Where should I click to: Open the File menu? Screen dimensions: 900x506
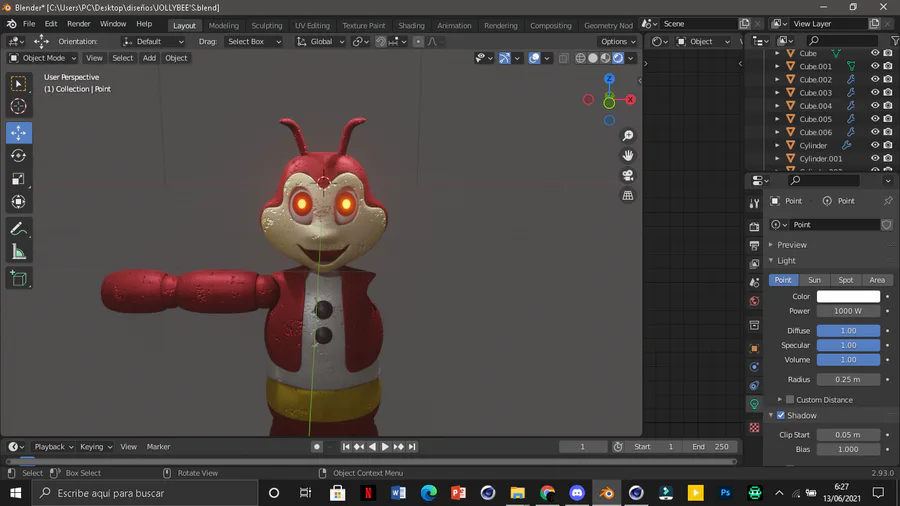coord(29,24)
